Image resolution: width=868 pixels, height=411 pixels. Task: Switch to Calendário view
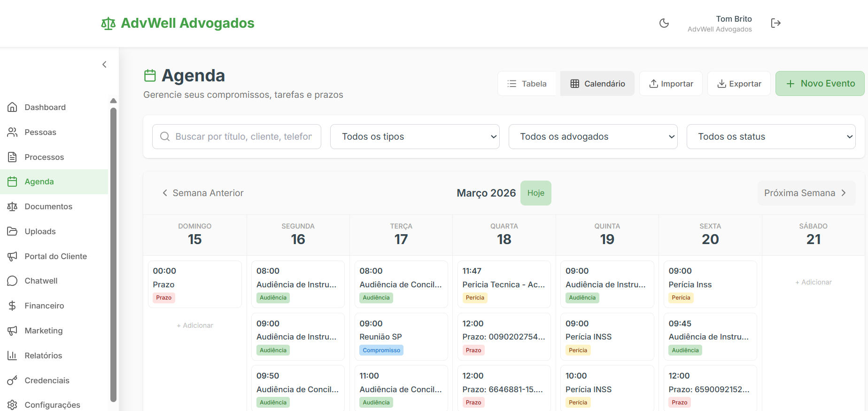597,84
